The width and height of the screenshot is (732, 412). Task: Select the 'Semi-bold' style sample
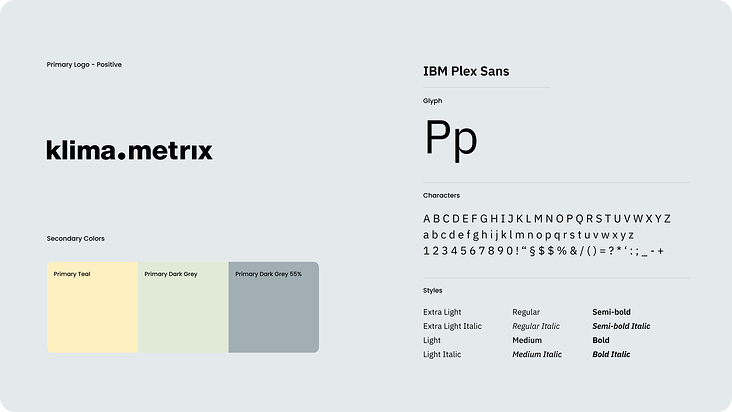(x=612, y=312)
